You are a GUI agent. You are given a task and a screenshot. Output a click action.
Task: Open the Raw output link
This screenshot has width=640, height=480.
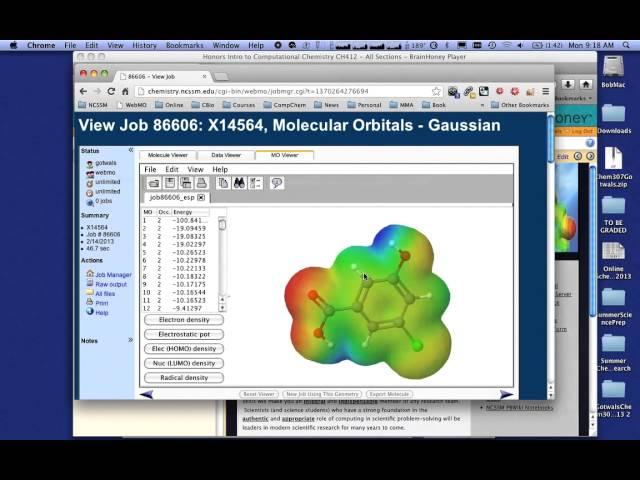[111, 284]
